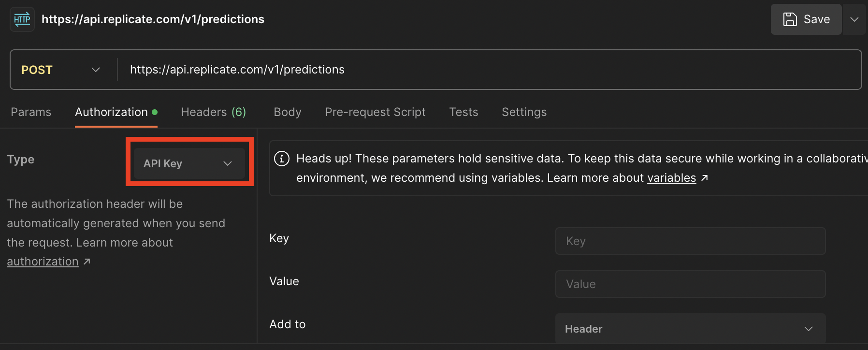The height and width of the screenshot is (350, 868).
Task: Switch to the Body tab
Action: [288, 112]
